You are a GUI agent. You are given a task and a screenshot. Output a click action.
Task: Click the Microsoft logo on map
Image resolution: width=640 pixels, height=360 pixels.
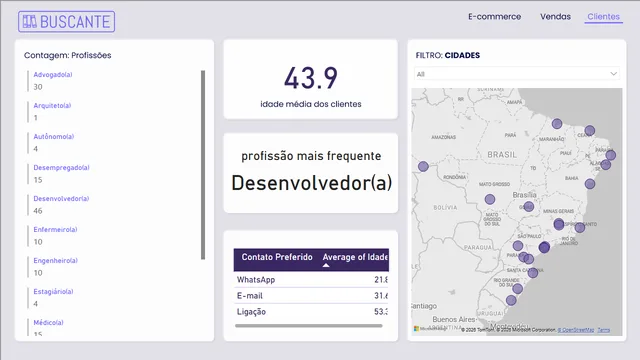(x=416, y=329)
